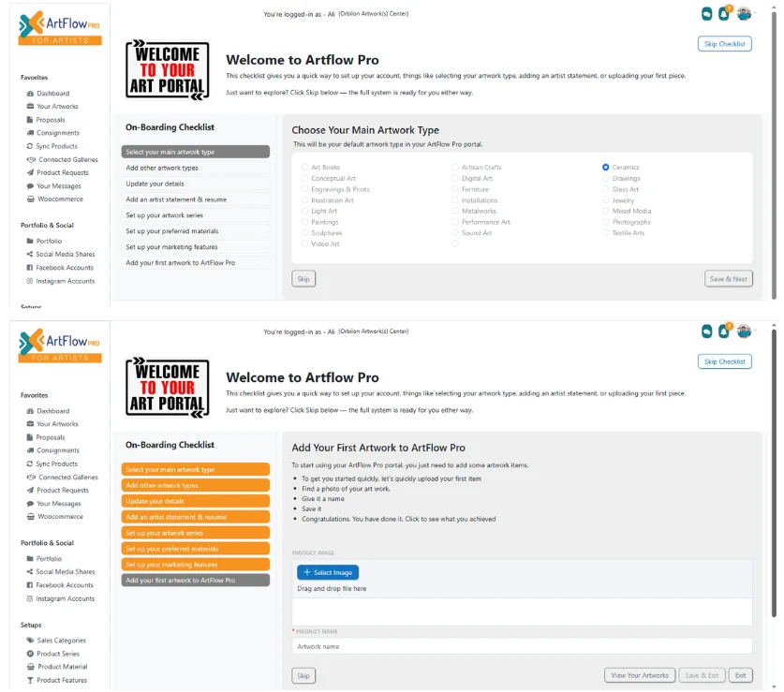This screenshot has width=784, height=692.
Task: Open the orange 'Add an artist statement & resume' step
Action: [195, 517]
